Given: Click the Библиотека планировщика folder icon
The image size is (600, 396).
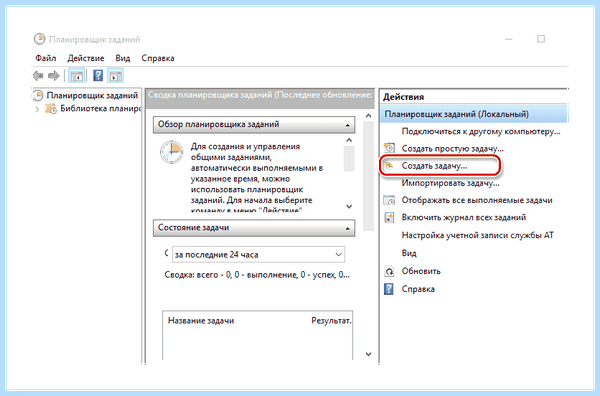Looking at the screenshot, I should coord(51,109).
